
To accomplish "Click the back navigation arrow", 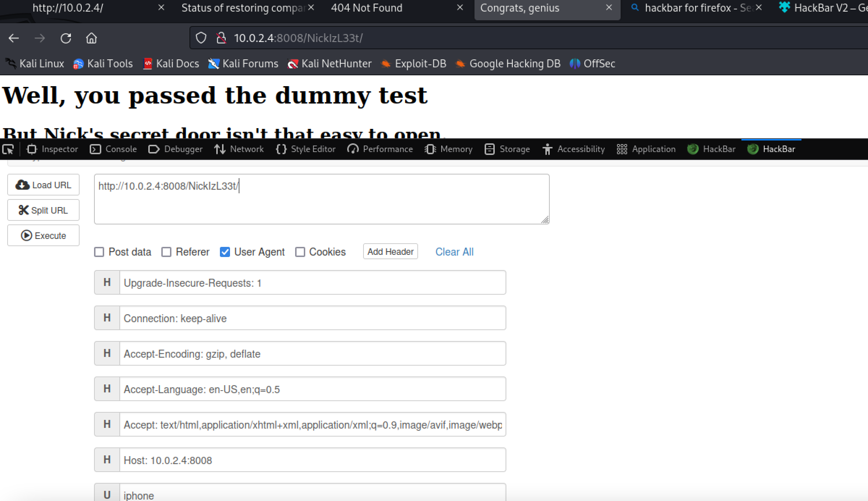I will 14,38.
